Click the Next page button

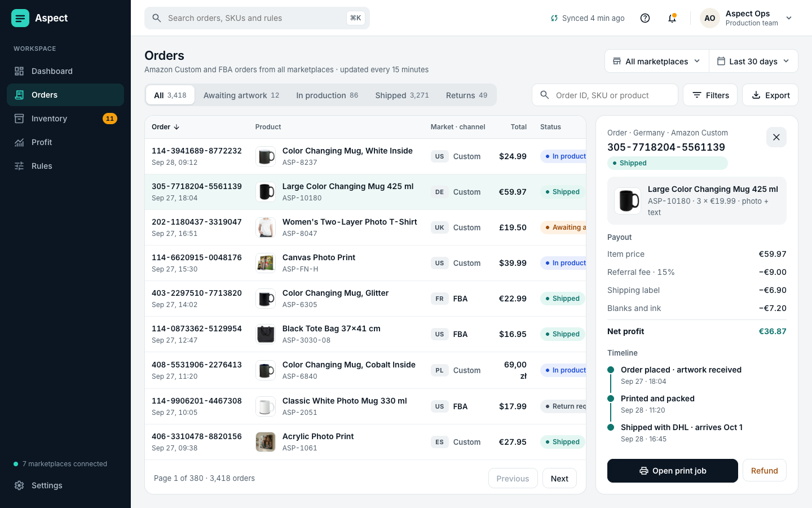(x=559, y=479)
